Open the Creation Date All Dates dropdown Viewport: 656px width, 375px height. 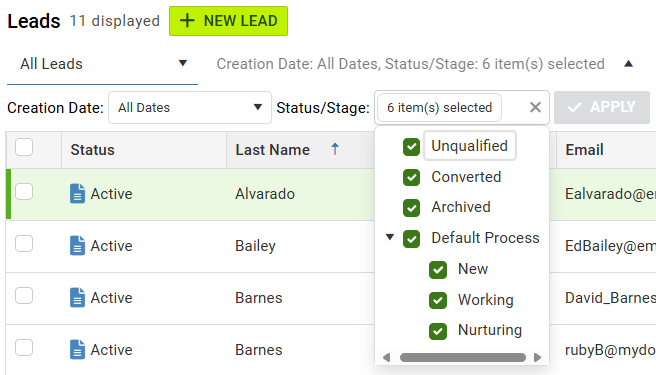pos(190,108)
